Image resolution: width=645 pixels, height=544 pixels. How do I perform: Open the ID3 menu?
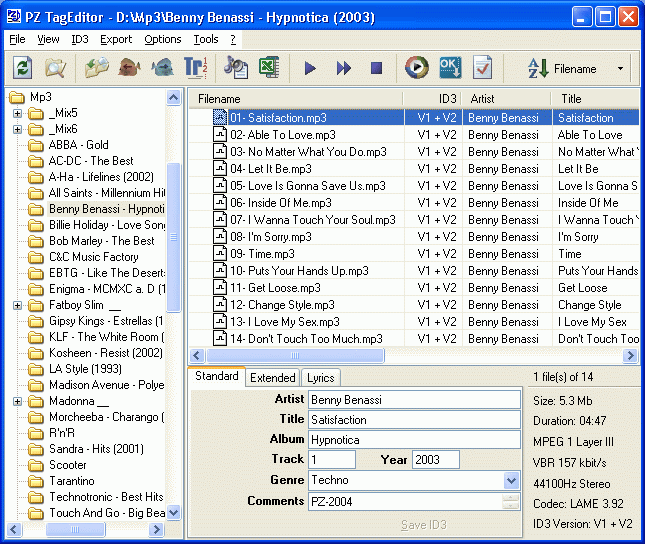click(x=80, y=39)
